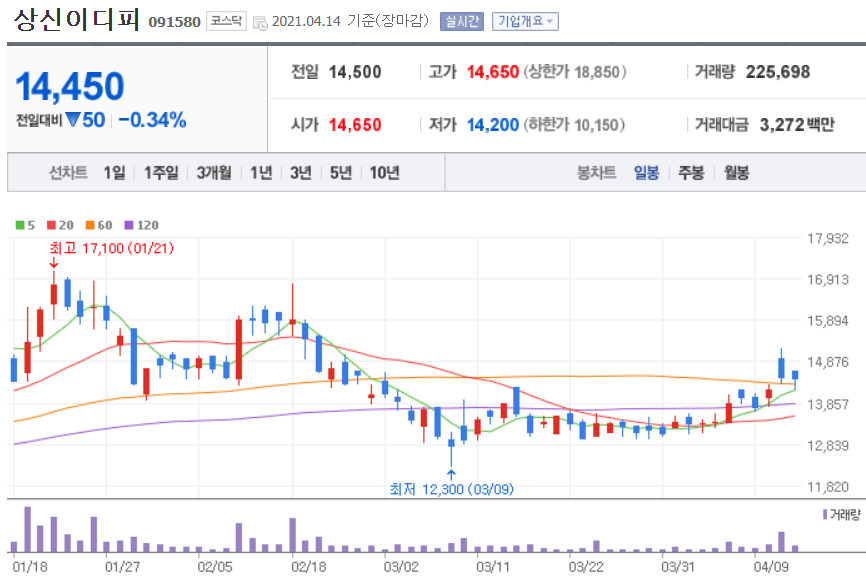Click the 코스닥 market badge
Viewport: 866px width, 581px height.
[226, 21]
